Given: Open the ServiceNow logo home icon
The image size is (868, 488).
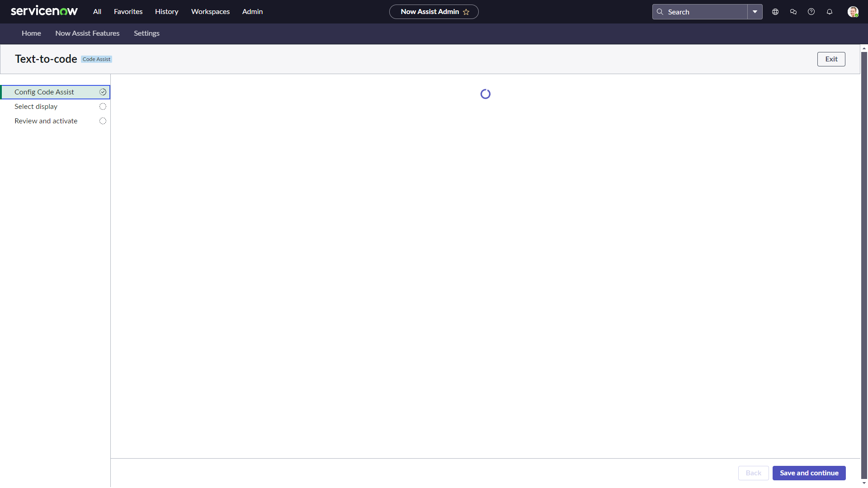Looking at the screenshot, I should [x=44, y=11].
